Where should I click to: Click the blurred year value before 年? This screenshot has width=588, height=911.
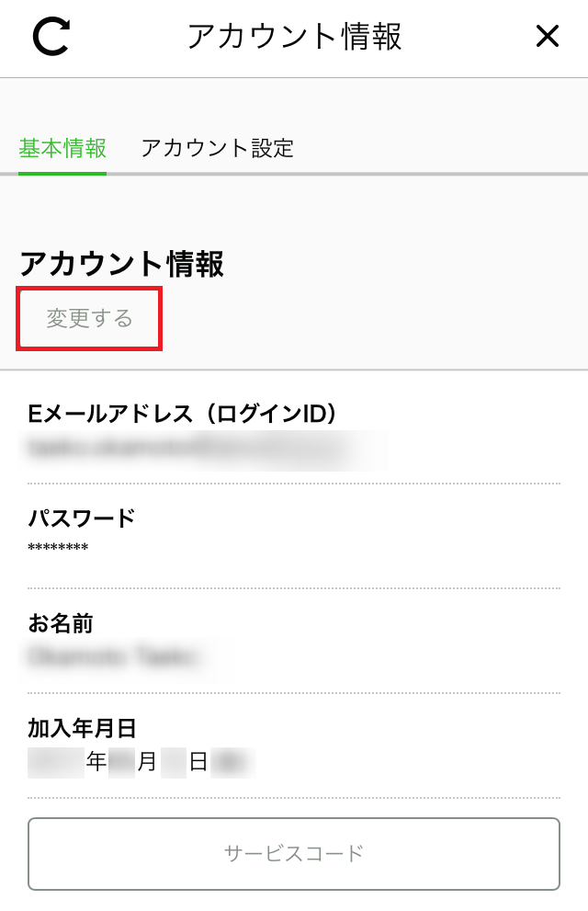coord(56,762)
